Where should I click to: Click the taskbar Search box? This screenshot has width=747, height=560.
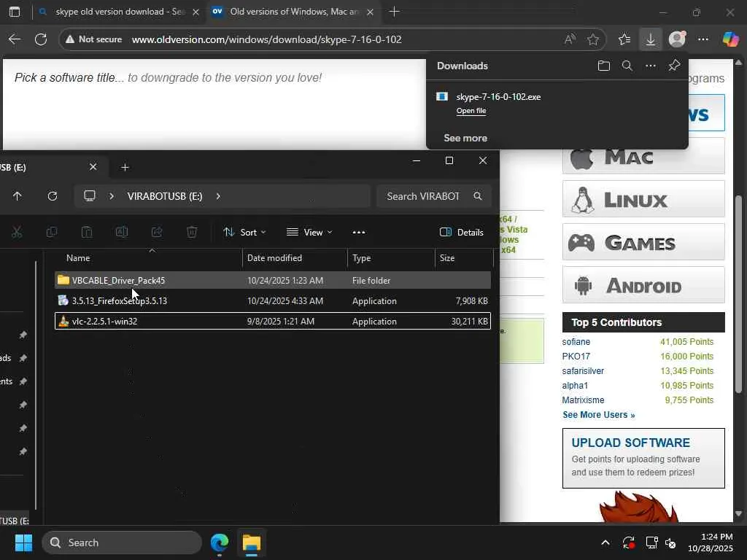coord(122,542)
